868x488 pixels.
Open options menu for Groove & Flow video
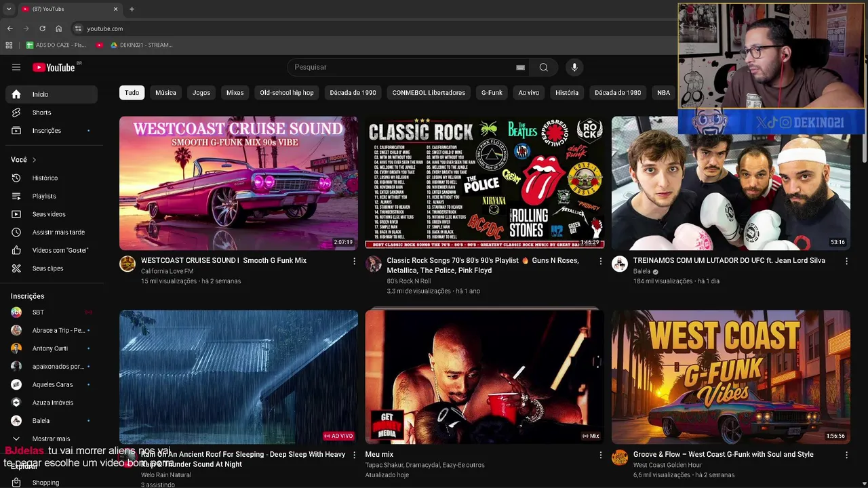click(x=846, y=455)
